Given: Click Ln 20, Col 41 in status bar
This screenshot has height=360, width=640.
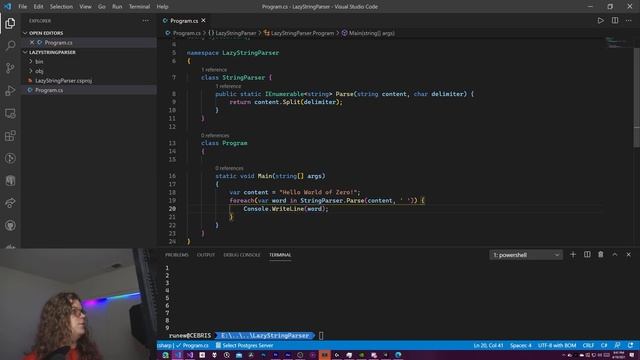Looking at the screenshot, I should 488,345.
